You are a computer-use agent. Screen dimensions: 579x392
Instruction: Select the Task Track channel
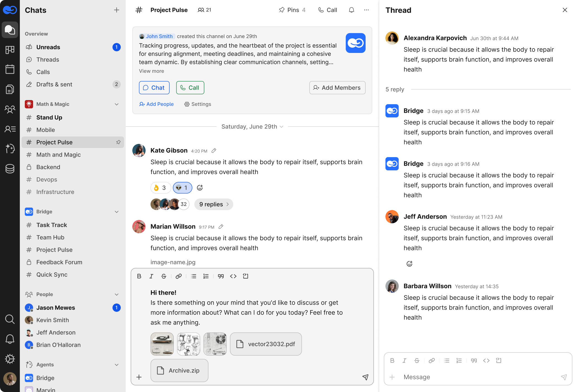click(52, 225)
